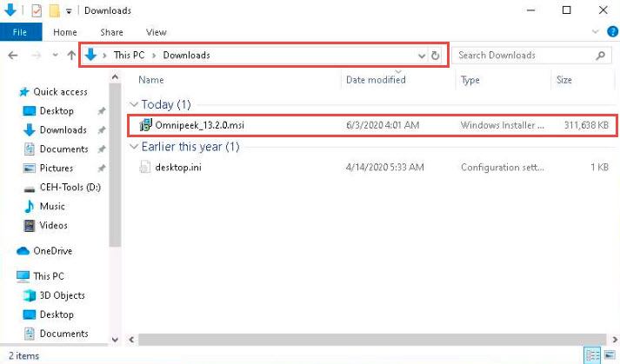Expand the breadcrumb arrow after This PC
This screenshot has width=620, height=364.
click(x=154, y=56)
